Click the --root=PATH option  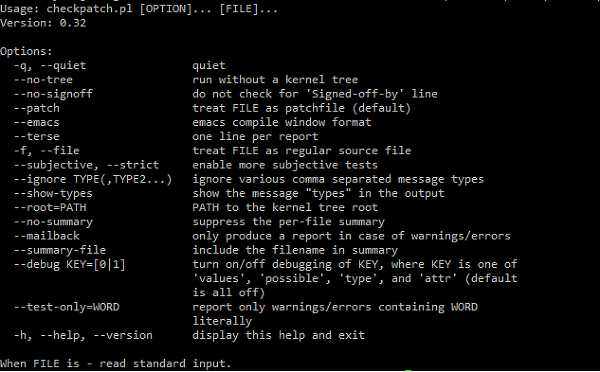click(x=50, y=207)
